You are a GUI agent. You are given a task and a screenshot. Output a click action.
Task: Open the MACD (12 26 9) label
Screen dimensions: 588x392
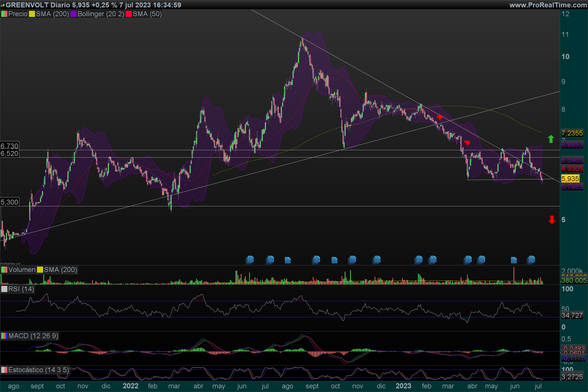[x=33, y=336]
